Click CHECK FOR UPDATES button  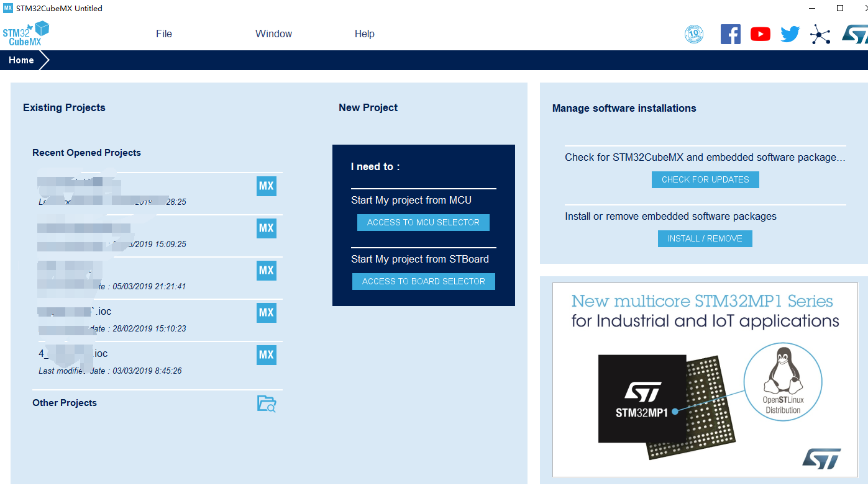(705, 179)
